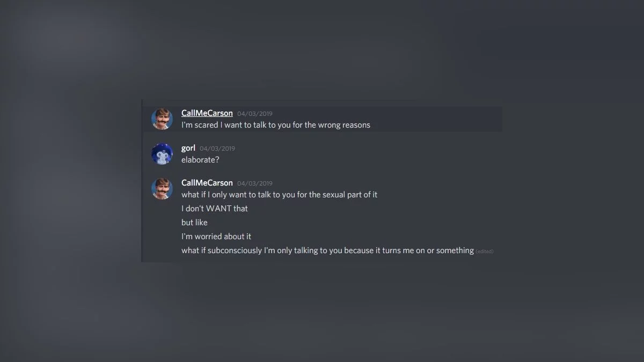Select the 'I'm scared I want to talk' message
The height and width of the screenshot is (362, 644).
(275, 125)
